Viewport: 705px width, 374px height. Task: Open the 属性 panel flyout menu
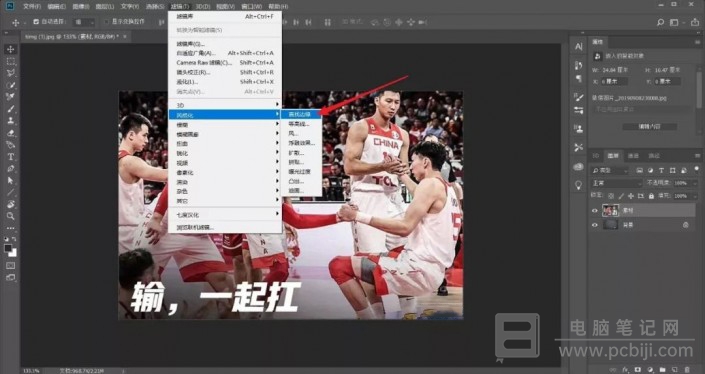coord(697,42)
